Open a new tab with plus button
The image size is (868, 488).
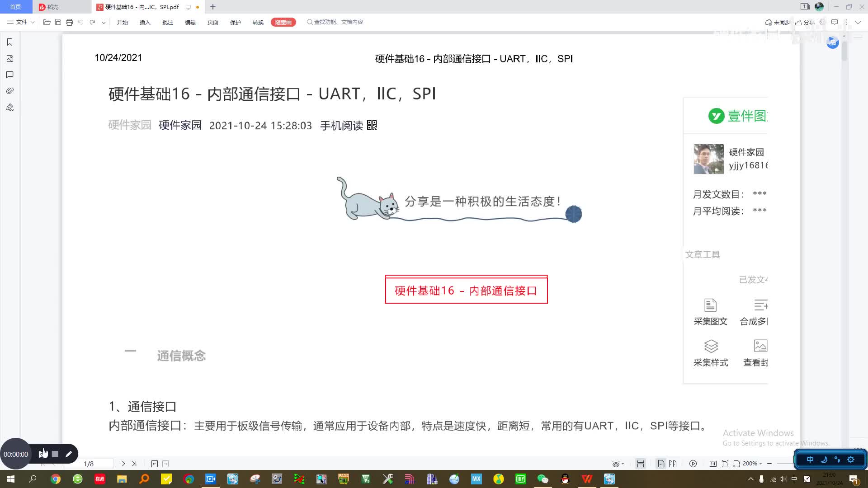pyautogui.click(x=213, y=7)
